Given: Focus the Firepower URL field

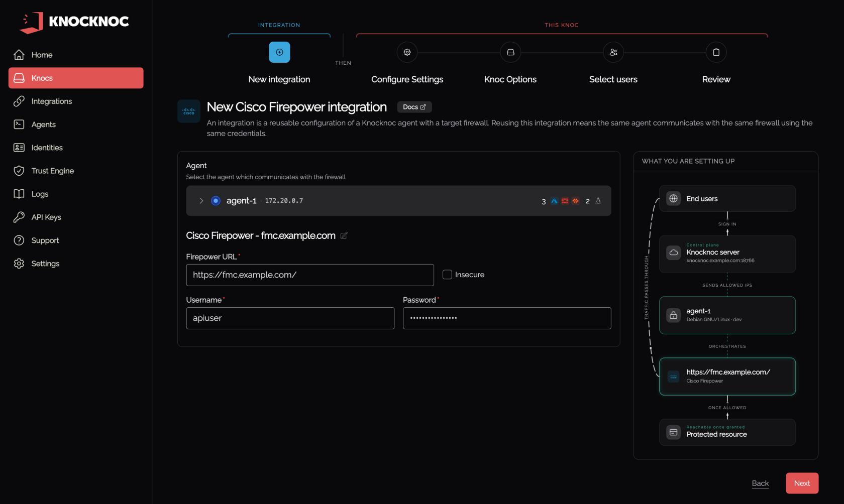Looking at the screenshot, I should [x=310, y=275].
